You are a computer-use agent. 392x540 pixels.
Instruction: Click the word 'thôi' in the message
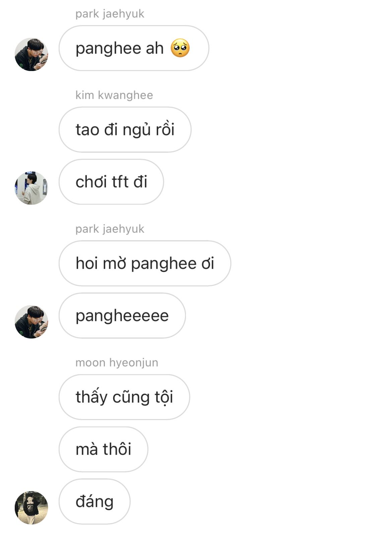click(x=117, y=449)
